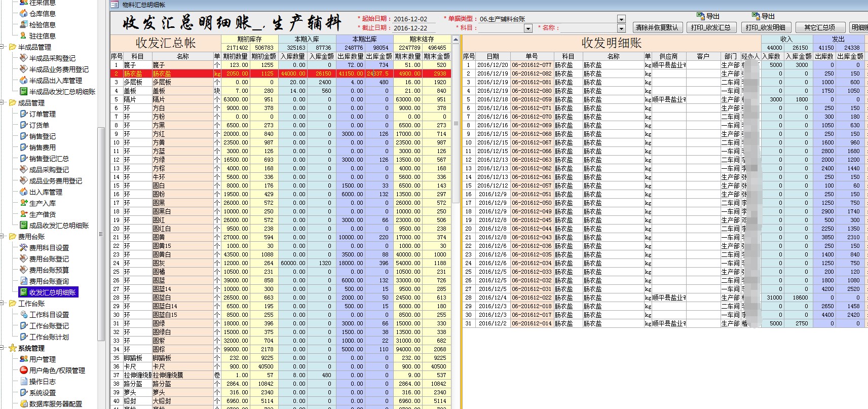Click the 半成品业务费用登记 icon
The width and height of the screenshot is (868, 409).
(23, 69)
